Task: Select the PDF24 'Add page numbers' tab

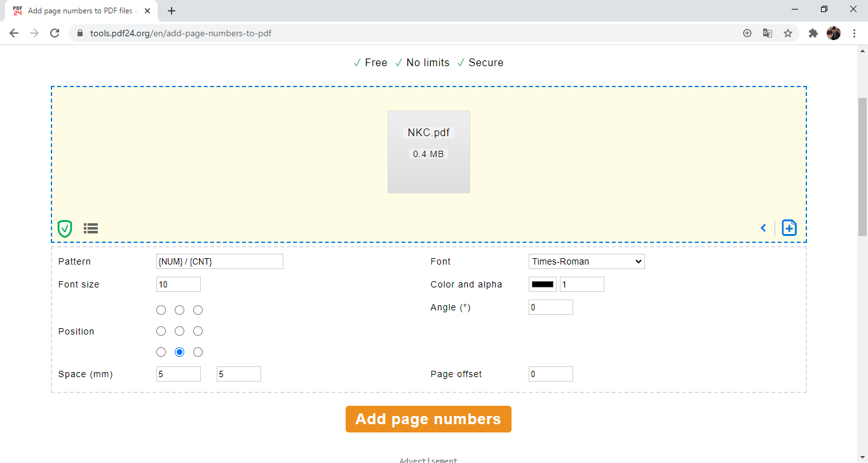Action: point(81,11)
